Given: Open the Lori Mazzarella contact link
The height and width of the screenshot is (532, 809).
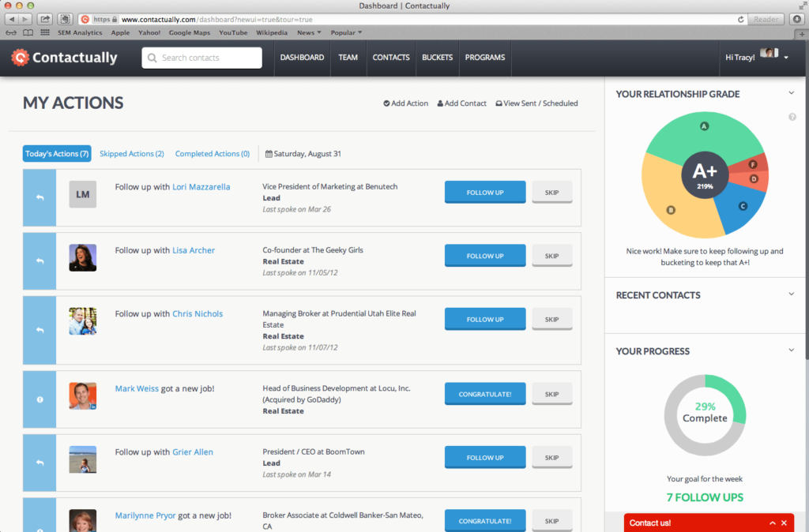Looking at the screenshot, I should pyautogui.click(x=201, y=186).
